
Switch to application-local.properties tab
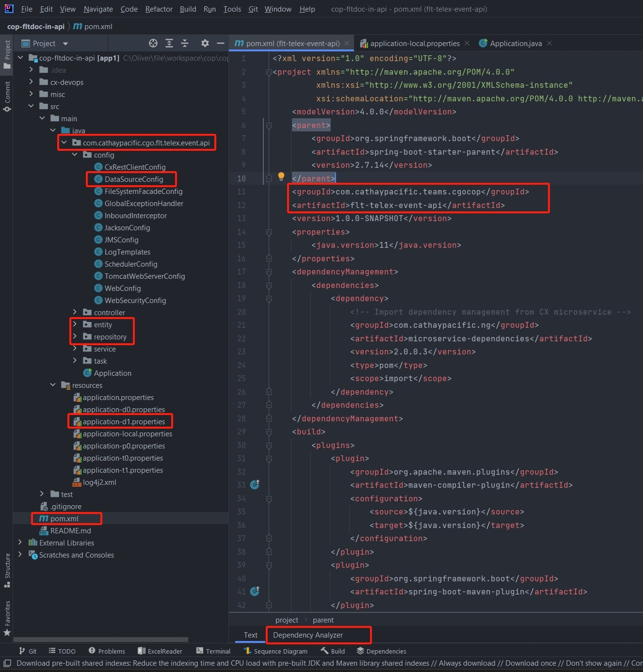(415, 44)
